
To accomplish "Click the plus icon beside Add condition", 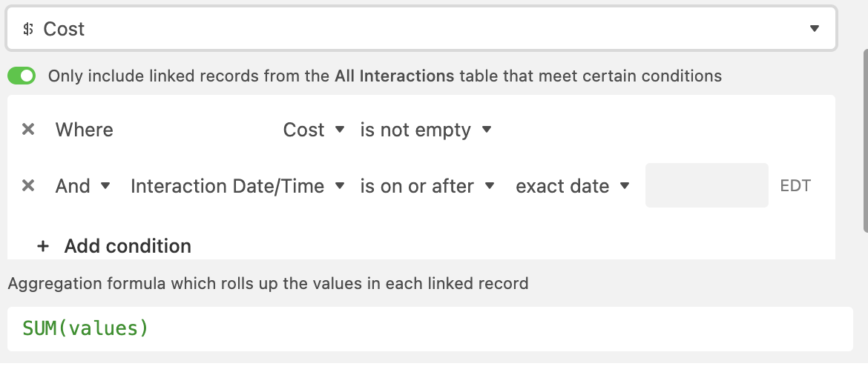I will click(x=42, y=246).
